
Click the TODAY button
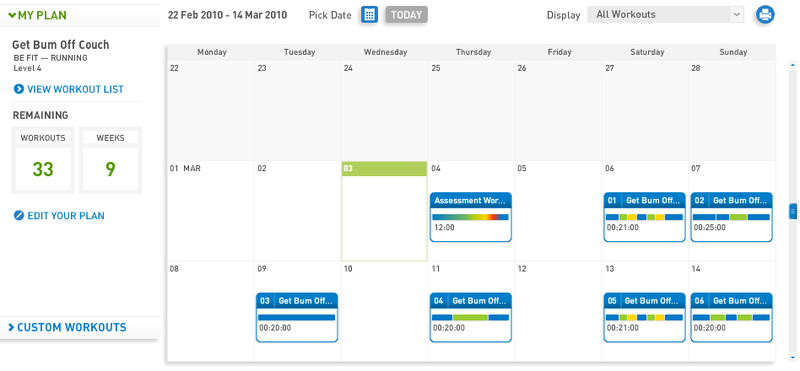(x=407, y=15)
